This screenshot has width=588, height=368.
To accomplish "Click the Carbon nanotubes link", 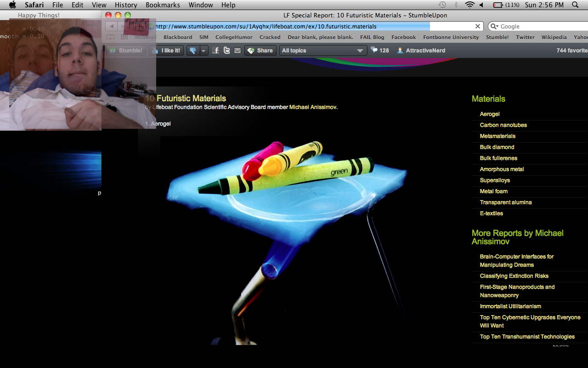I will pyautogui.click(x=503, y=125).
